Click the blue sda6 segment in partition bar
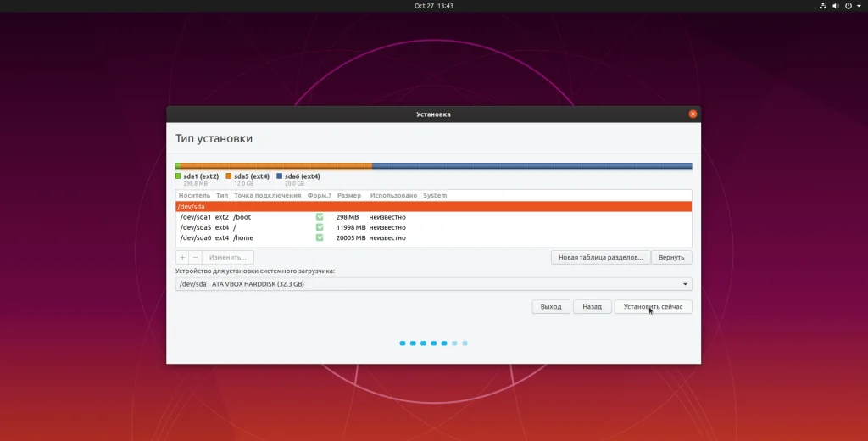868x441 pixels. click(531, 166)
